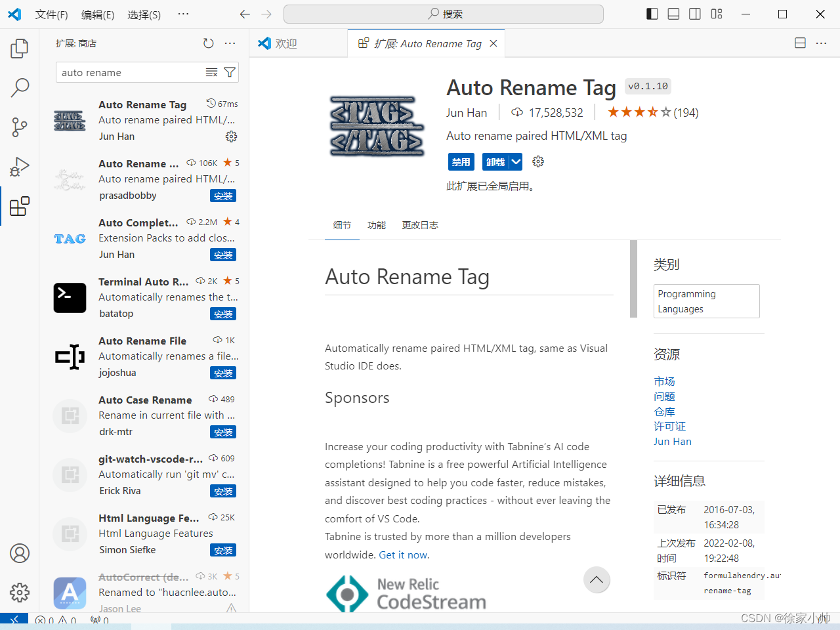This screenshot has height=630, width=840.
Task: Open the 许可证 license link
Action: (669, 427)
